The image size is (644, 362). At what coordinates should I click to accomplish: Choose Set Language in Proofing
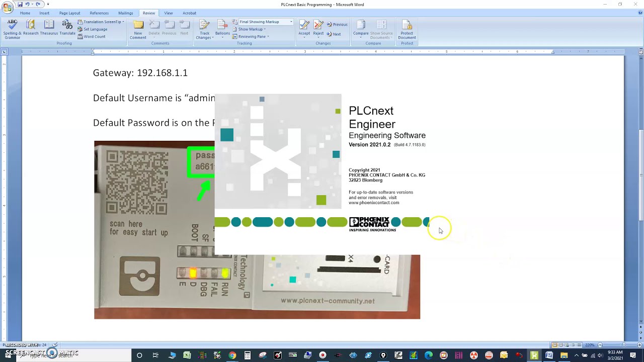click(x=93, y=29)
